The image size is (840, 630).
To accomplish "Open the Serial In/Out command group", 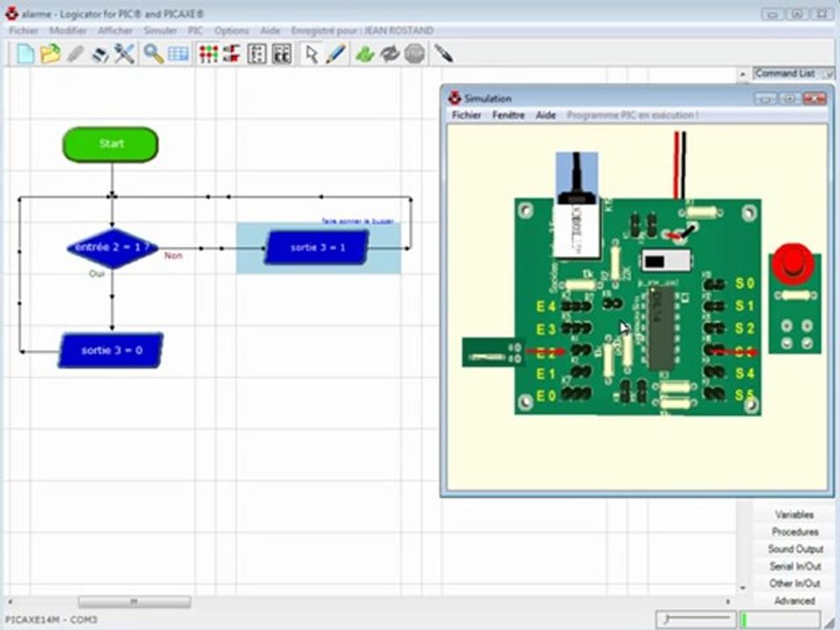I will (x=794, y=566).
